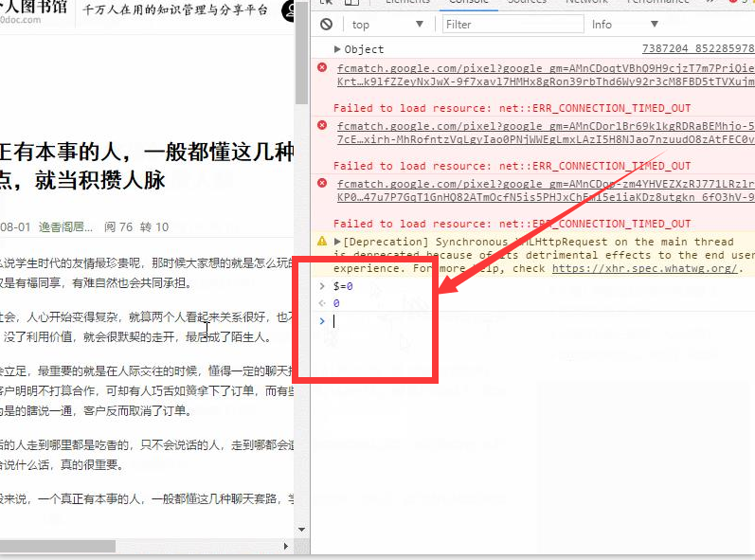Select the 'Failed to load resource' text above the Deprecation warning

[x=512, y=224]
